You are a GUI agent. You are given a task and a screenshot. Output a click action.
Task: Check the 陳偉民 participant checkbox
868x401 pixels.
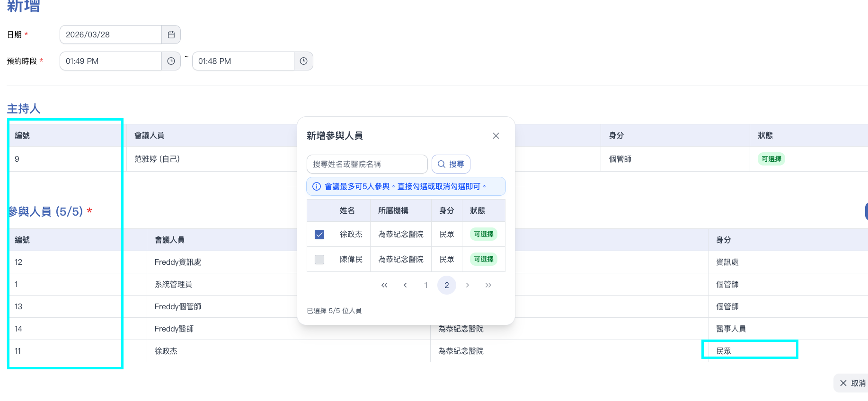319,260
